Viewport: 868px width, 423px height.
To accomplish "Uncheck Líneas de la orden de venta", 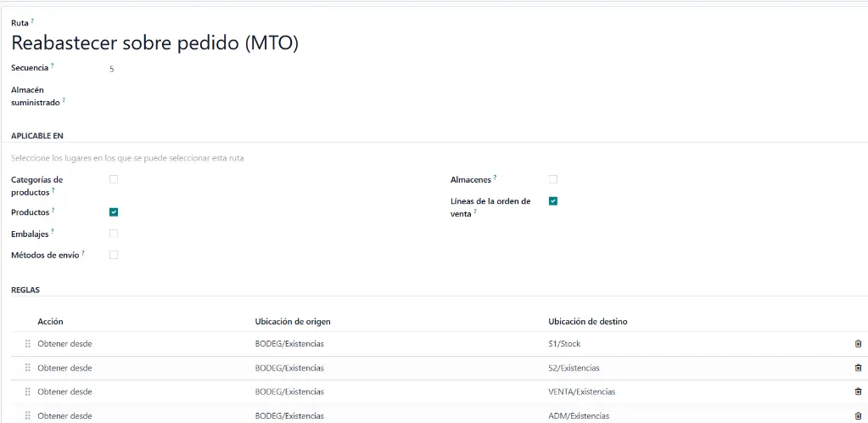I will point(553,201).
